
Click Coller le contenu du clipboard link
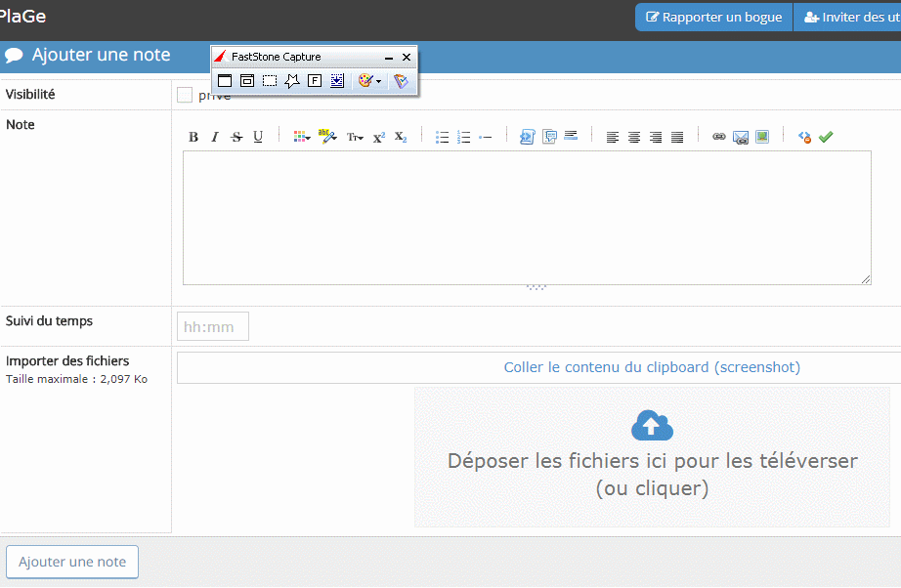652,367
